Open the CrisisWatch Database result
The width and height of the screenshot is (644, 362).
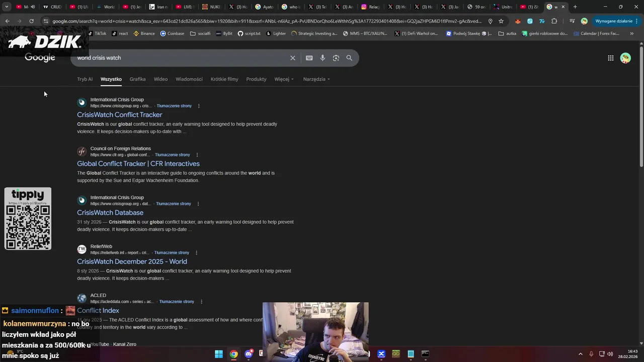110,213
